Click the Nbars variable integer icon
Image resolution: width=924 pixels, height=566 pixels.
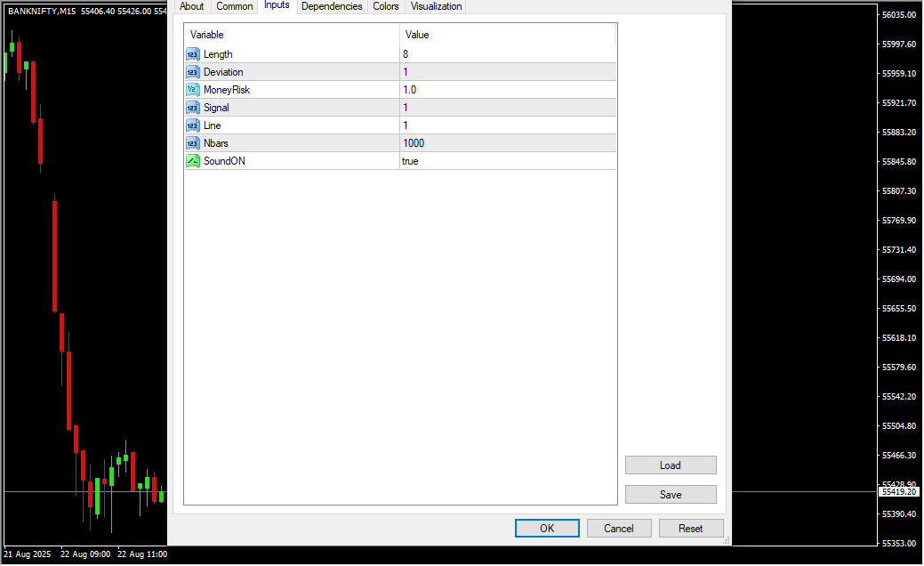(x=193, y=143)
